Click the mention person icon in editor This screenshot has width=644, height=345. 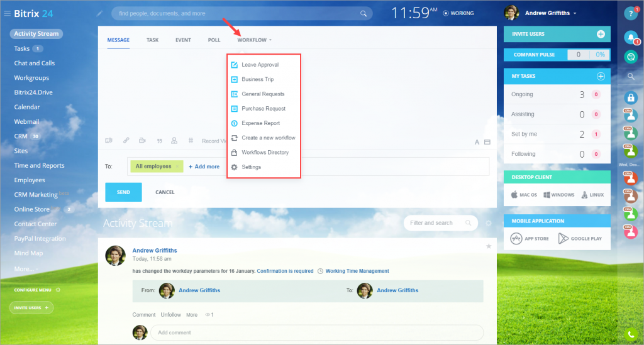click(x=174, y=141)
